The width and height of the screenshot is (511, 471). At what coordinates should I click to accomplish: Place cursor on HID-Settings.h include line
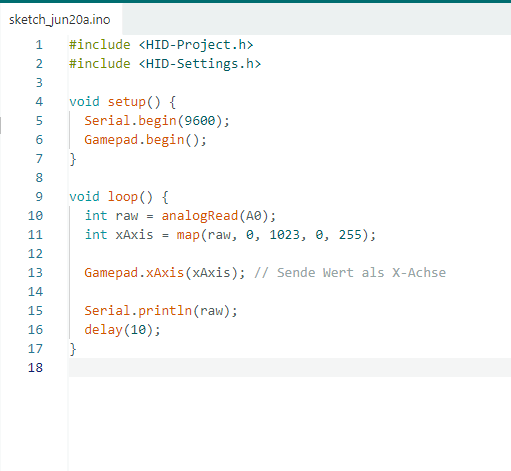(165, 64)
